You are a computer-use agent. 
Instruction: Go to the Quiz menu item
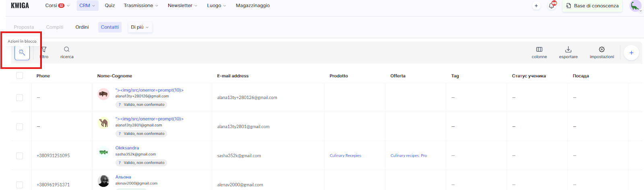point(109,6)
